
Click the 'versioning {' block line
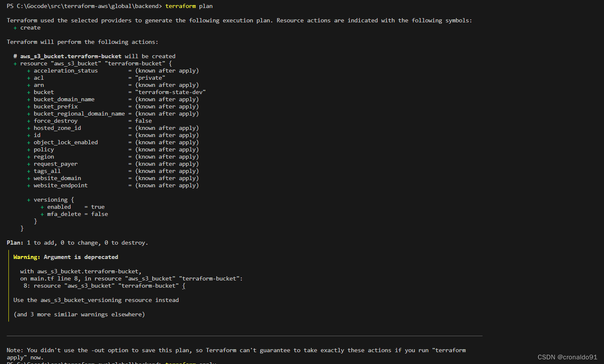coord(51,200)
